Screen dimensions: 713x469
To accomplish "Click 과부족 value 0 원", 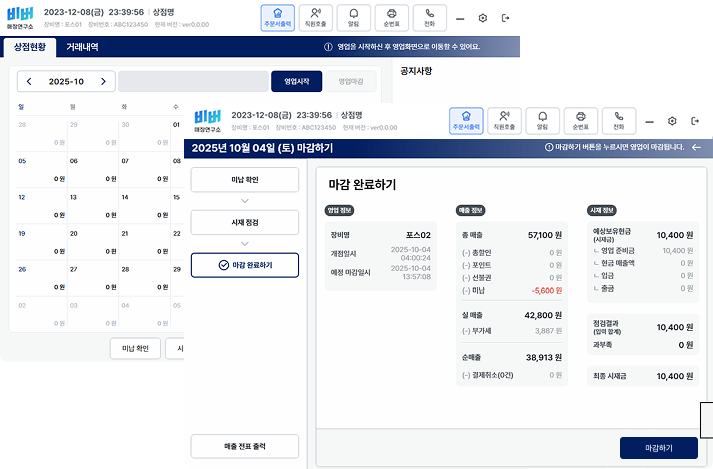I will (x=686, y=345).
